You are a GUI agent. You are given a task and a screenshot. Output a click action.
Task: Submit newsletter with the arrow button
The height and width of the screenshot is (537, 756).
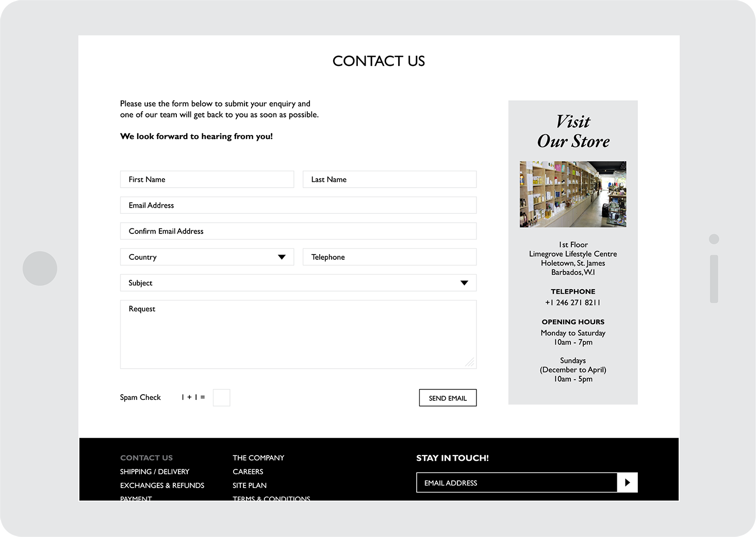[x=628, y=482]
